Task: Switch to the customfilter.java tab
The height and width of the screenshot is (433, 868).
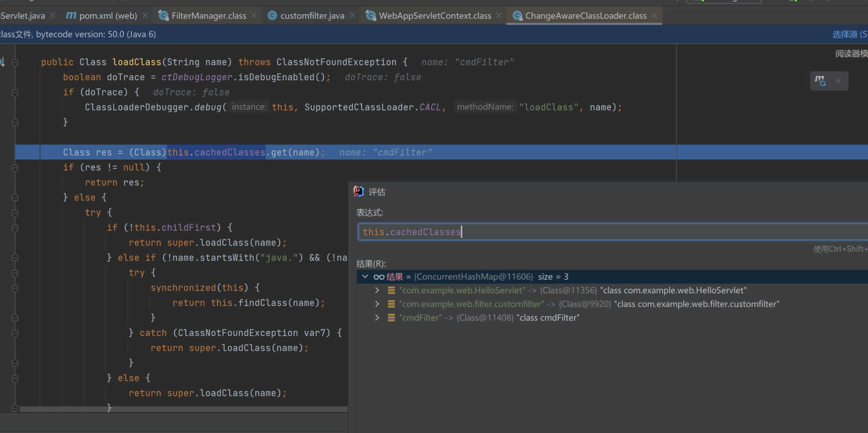Action: tap(312, 16)
